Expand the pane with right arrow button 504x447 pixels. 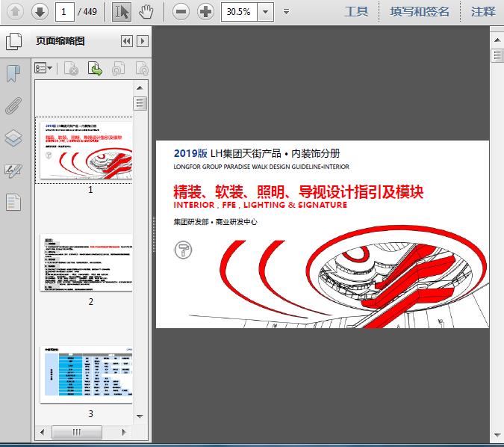click(x=143, y=41)
